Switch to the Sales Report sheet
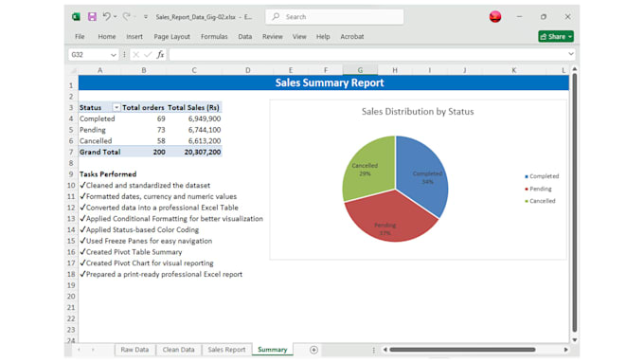Screen dimensions: 644x363 (x=226, y=350)
